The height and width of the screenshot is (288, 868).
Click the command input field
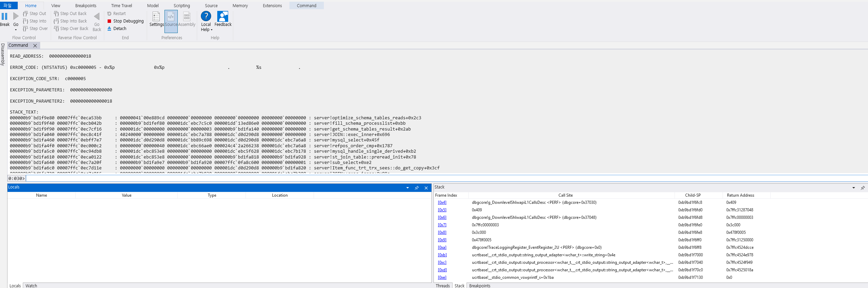point(446,178)
